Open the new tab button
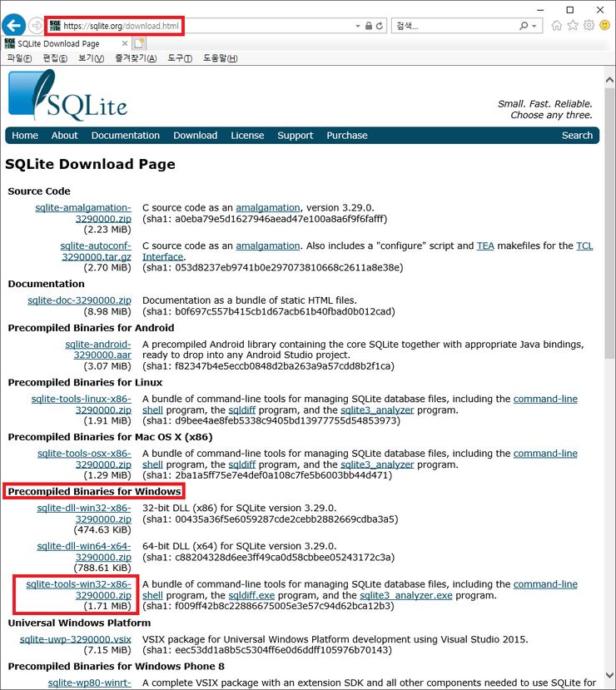 [139, 43]
